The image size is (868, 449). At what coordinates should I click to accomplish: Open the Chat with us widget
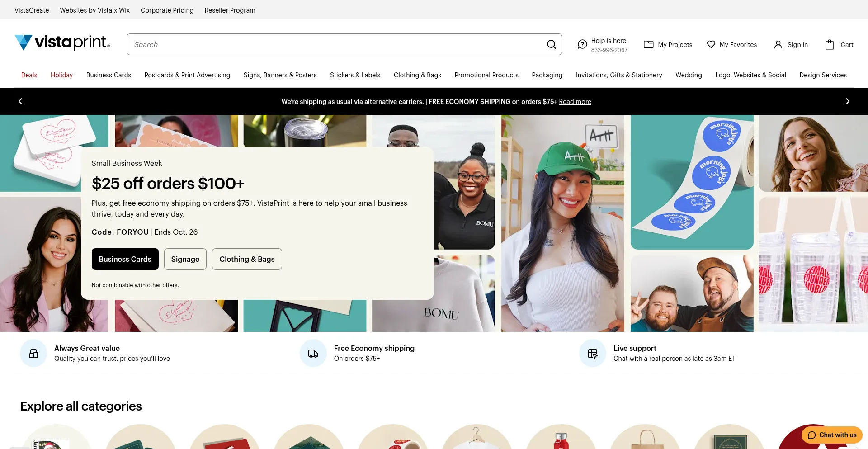coord(832,435)
